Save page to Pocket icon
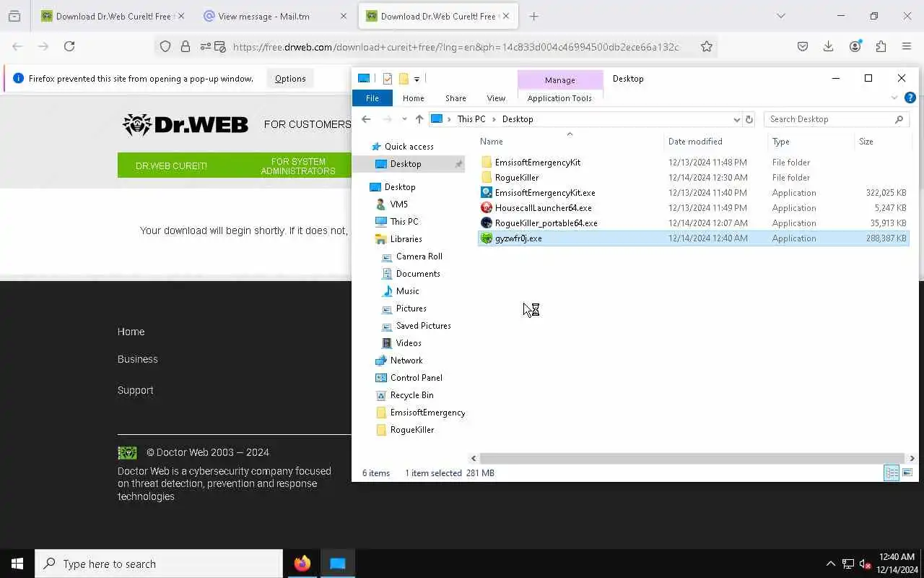Viewport: 924px width, 578px height. (x=803, y=46)
